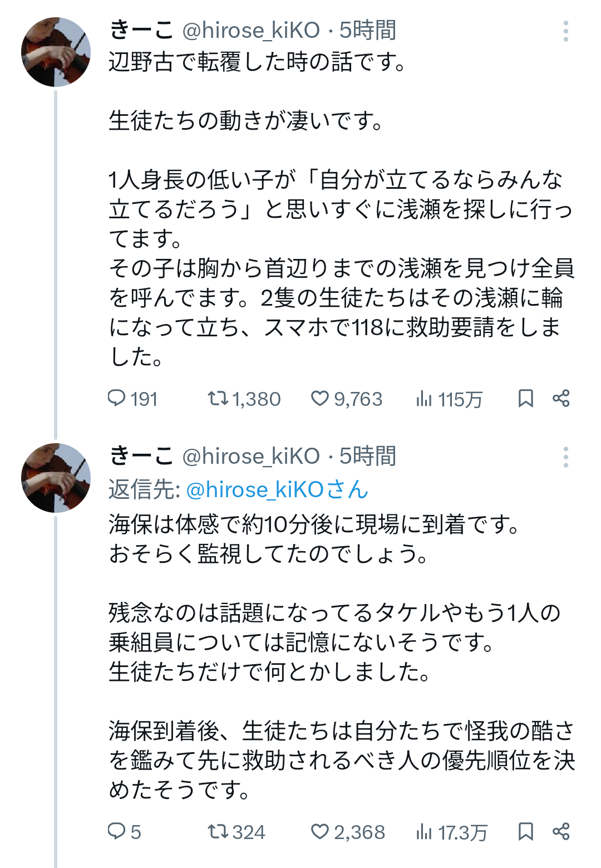Like the second tweet with 2,368 likes
The image size is (601, 868).
[x=320, y=832]
